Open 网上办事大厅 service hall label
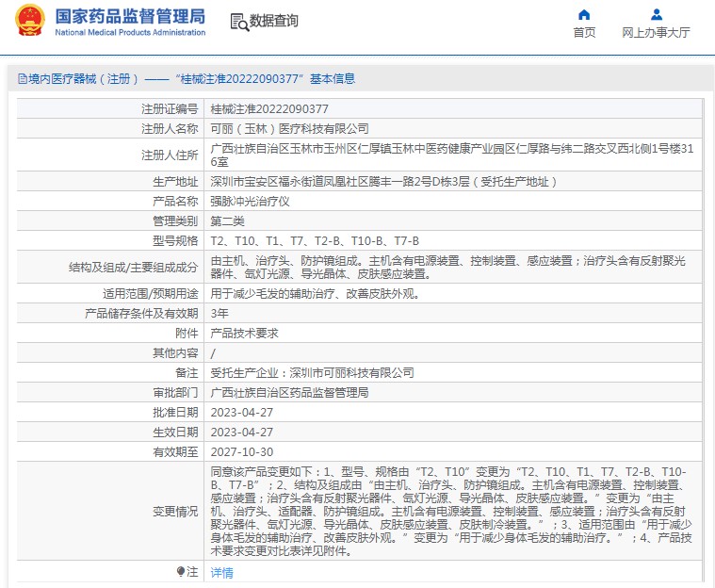The height and width of the screenshot is (588, 715). (x=657, y=32)
